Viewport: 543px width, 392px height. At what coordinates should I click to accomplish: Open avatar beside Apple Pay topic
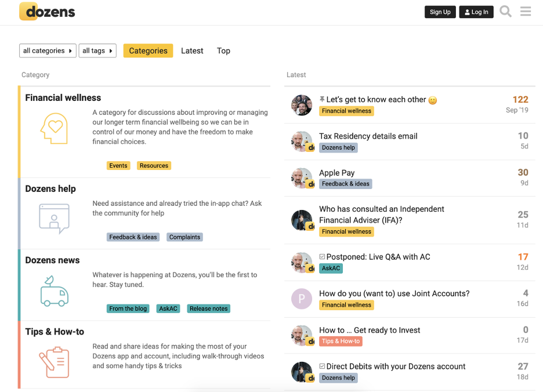click(x=302, y=179)
